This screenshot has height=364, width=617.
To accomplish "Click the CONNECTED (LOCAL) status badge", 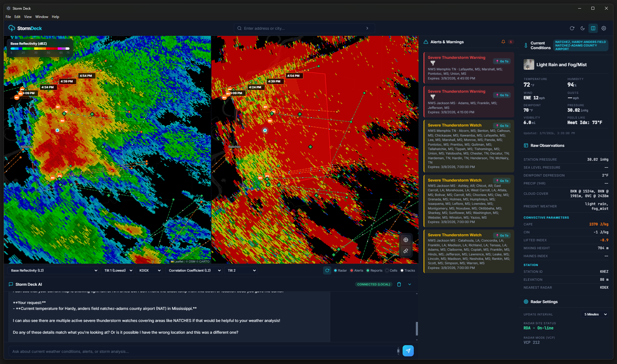I will pyautogui.click(x=373, y=284).
